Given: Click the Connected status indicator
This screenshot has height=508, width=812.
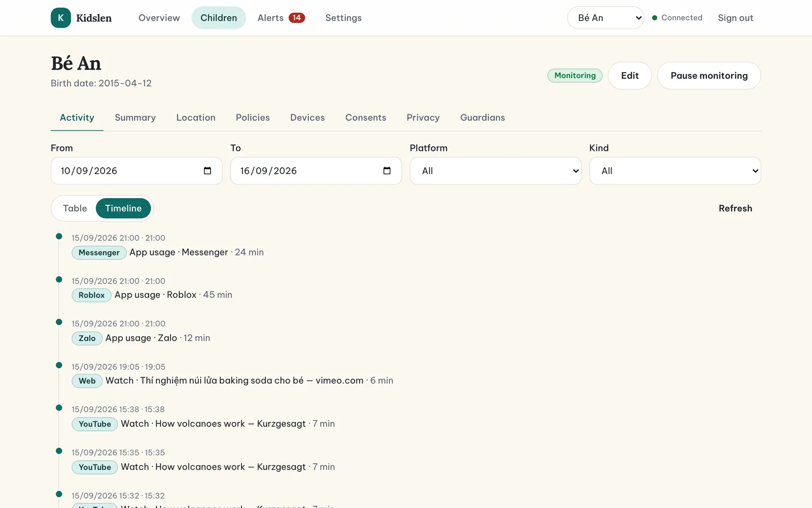Looking at the screenshot, I should pyautogui.click(x=678, y=18).
